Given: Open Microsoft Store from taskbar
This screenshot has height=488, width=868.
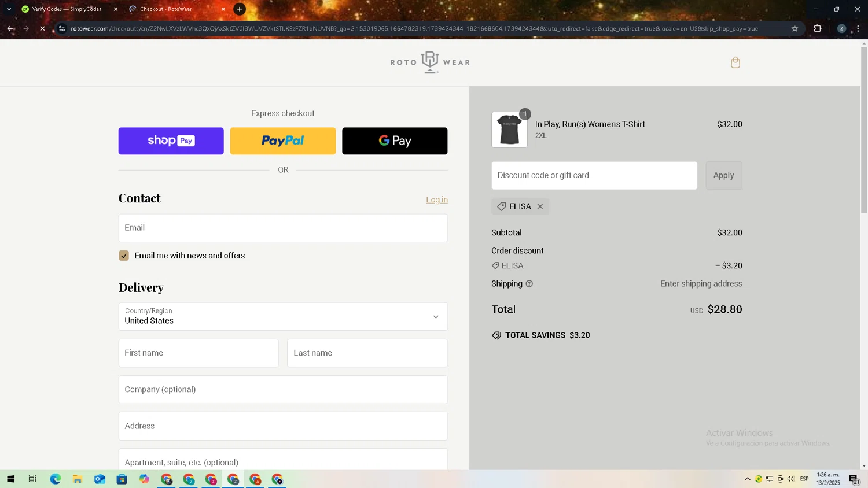Looking at the screenshot, I should point(122,479).
